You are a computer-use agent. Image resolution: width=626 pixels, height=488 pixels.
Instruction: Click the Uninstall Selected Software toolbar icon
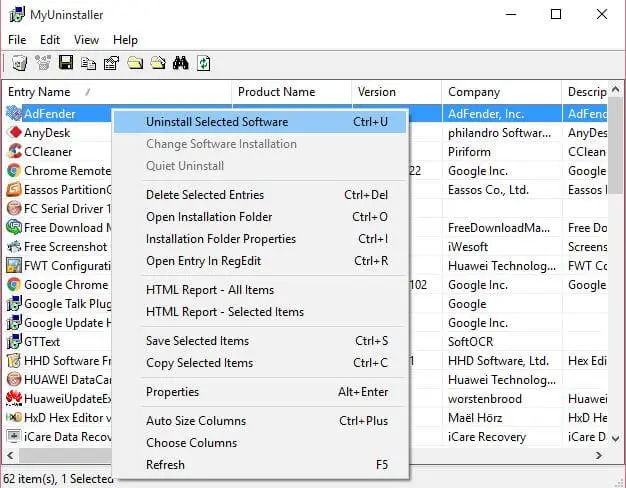19,63
